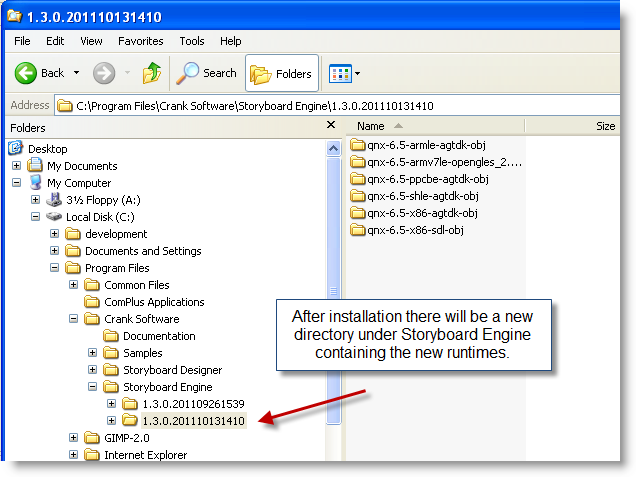Select qnx-6.5-x86-agtdk-obj folder icon
Image resolution: width=636 pixels, height=477 pixels.
click(358, 213)
